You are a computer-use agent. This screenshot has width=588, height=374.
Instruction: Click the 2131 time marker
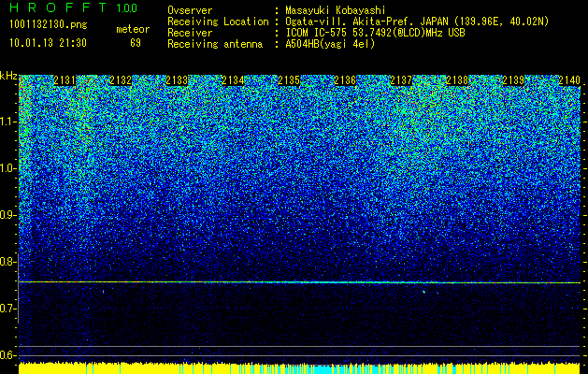pyautogui.click(x=65, y=80)
